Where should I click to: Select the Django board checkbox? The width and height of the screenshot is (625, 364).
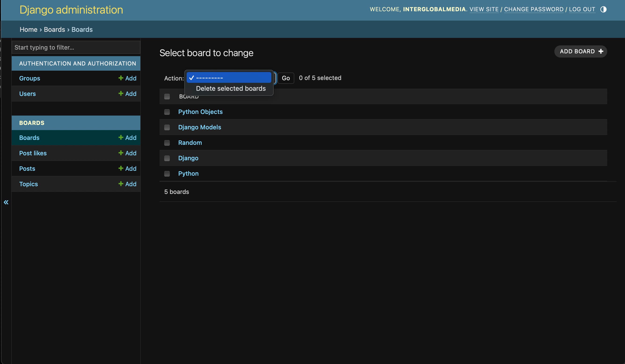point(167,158)
